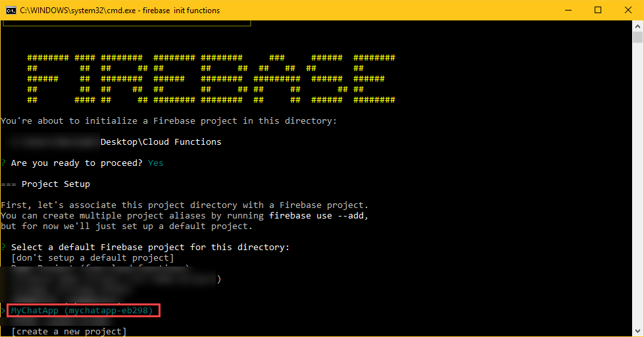Click the 'Desktop\Cloud Functions' directory path
The height and width of the screenshot is (337, 644).
click(161, 142)
